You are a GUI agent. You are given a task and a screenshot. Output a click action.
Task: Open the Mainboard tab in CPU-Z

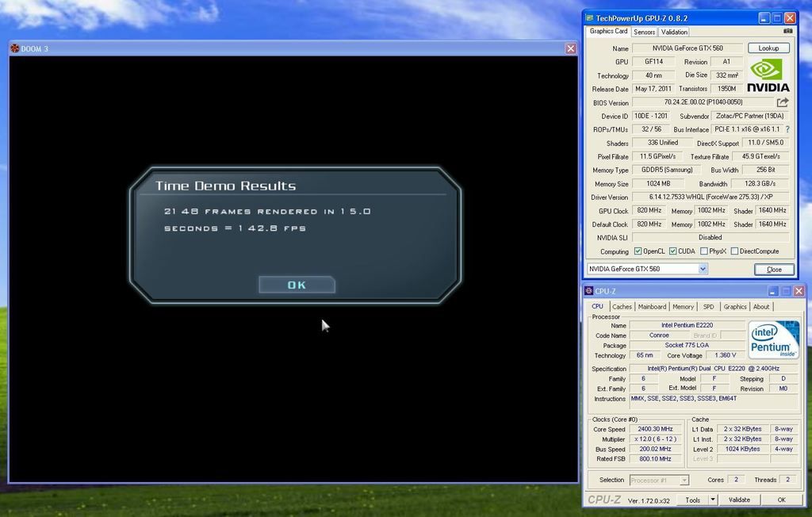coord(652,307)
